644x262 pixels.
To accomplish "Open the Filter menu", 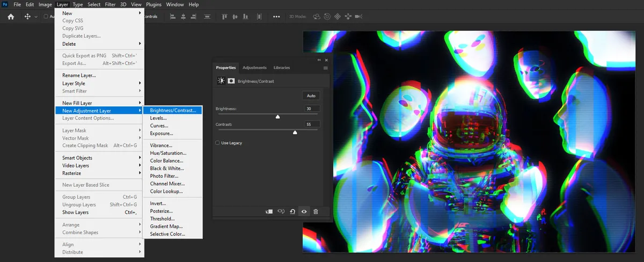I will (x=110, y=4).
